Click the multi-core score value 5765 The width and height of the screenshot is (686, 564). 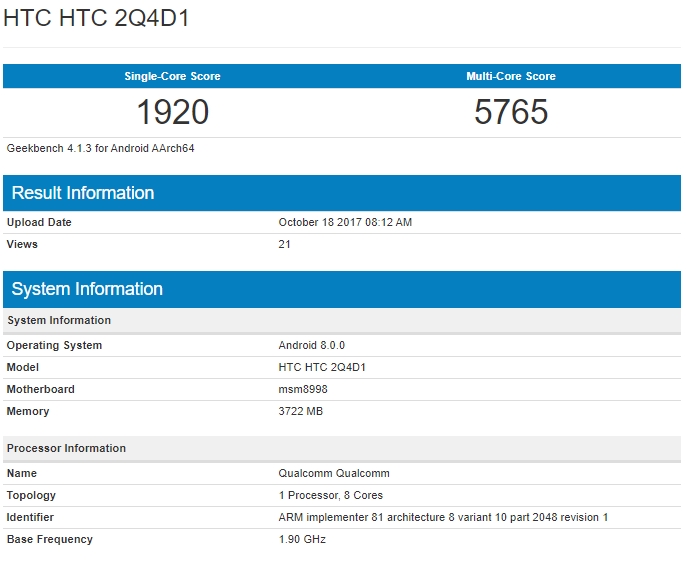coord(511,112)
